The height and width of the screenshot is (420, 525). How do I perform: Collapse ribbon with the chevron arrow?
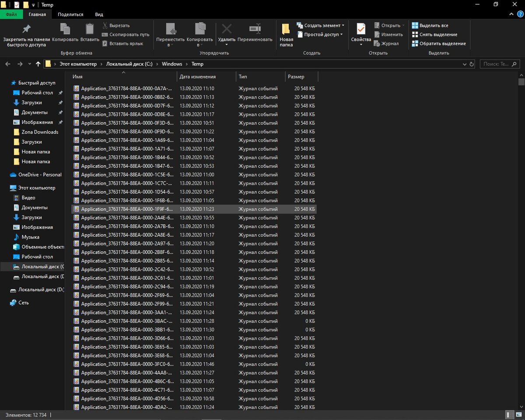[511, 14]
